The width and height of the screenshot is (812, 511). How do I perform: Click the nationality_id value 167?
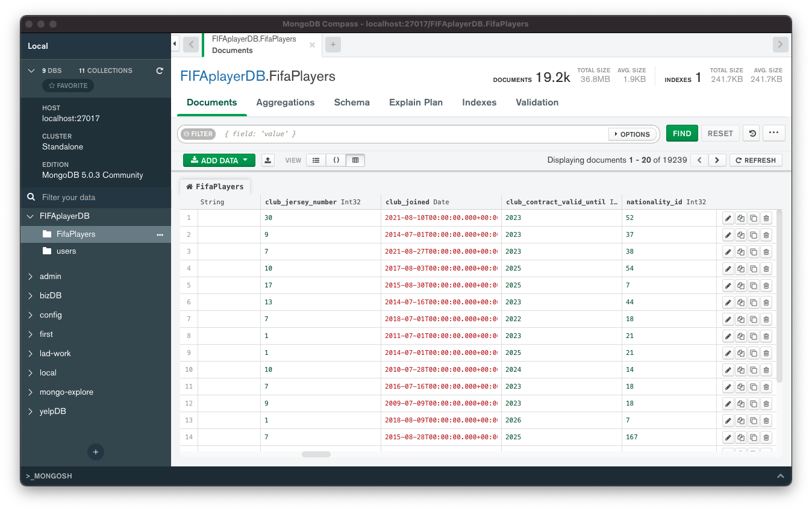pyautogui.click(x=632, y=437)
